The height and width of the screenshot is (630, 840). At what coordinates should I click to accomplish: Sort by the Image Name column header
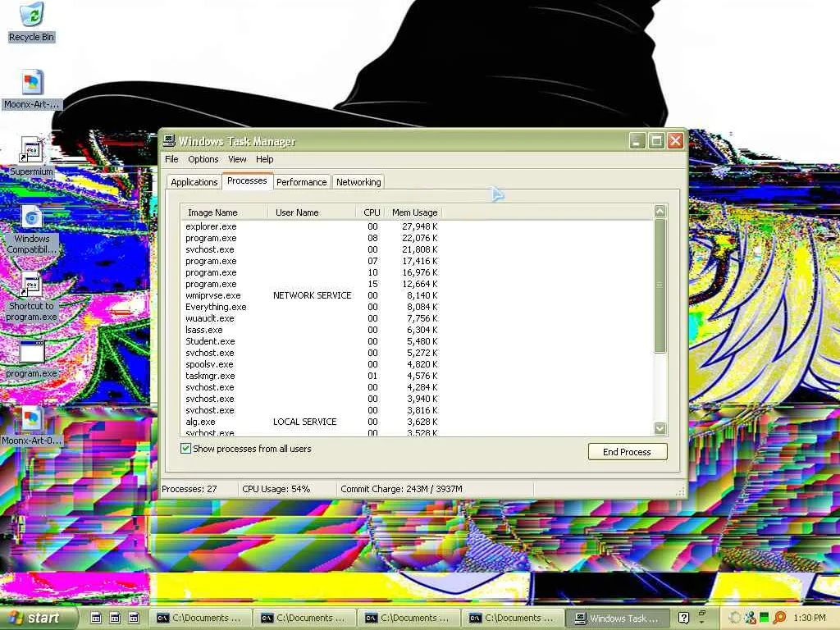point(224,212)
